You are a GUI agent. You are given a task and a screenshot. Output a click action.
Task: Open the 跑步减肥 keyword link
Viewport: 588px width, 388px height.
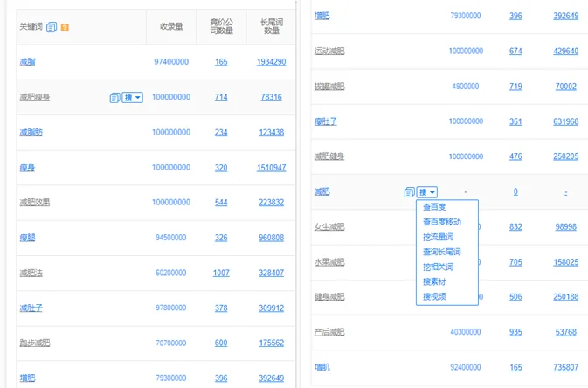pyautogui.click(x=34, y=343)
